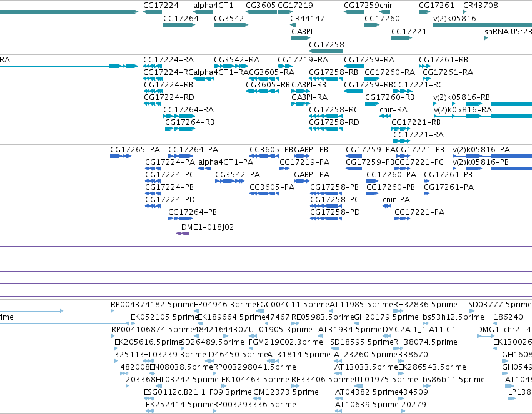Select the CG17221 gene bar
Viewport: 532px width, 414px height.
(402, 38)
